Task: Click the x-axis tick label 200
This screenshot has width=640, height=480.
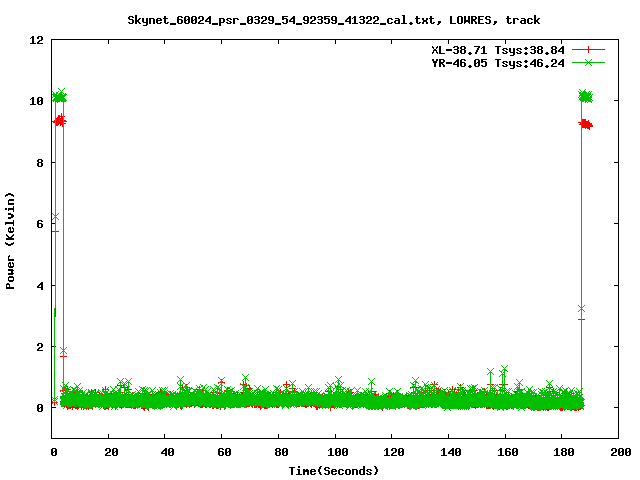Action: [621, 452]
